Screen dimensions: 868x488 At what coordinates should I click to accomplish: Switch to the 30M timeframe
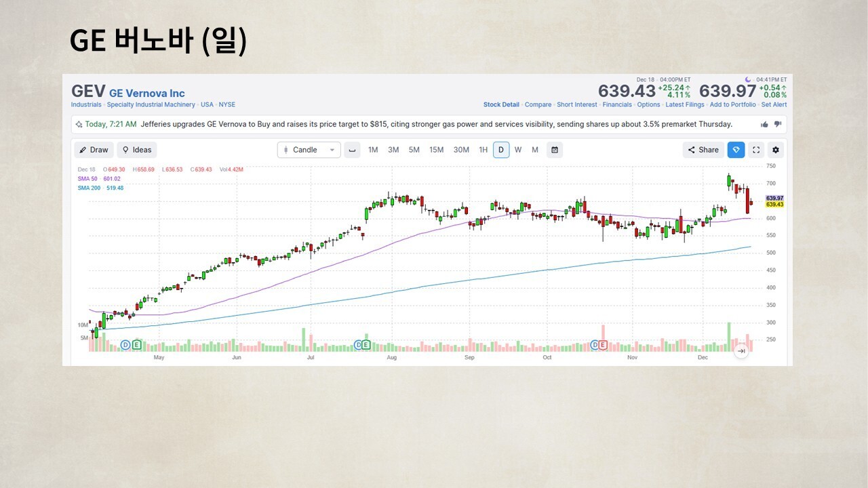461,150
